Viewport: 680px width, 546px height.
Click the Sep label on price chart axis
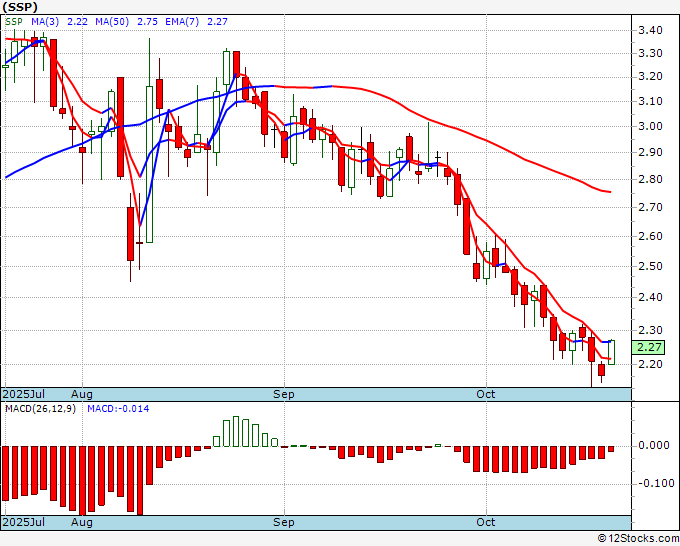pyautogui.click(x=284, y=394)
